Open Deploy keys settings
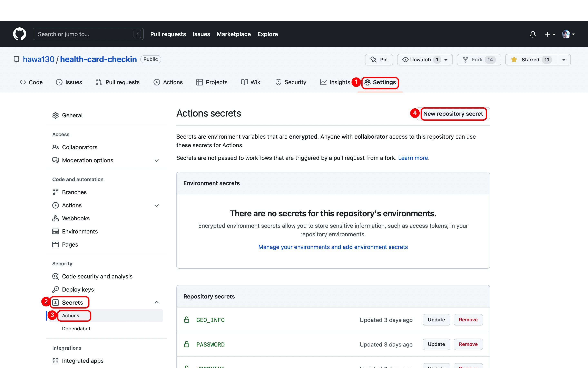Screen dimensions: 588x368 point(73,290)
